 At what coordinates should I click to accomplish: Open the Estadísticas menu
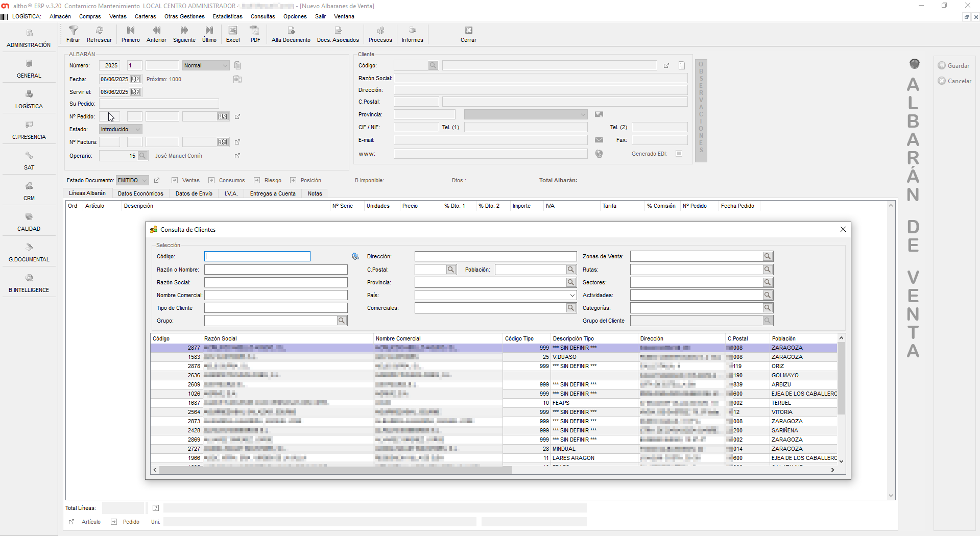pos(227,16)
